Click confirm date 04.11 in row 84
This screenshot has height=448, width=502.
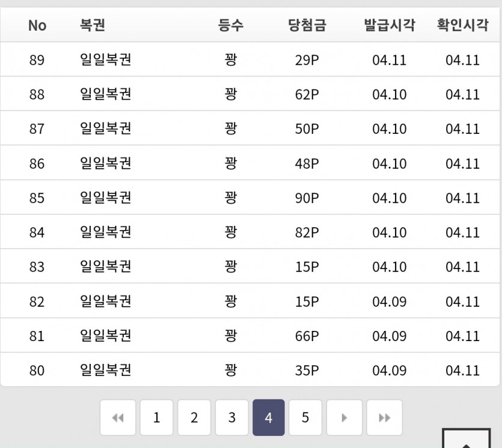[462, 232]
